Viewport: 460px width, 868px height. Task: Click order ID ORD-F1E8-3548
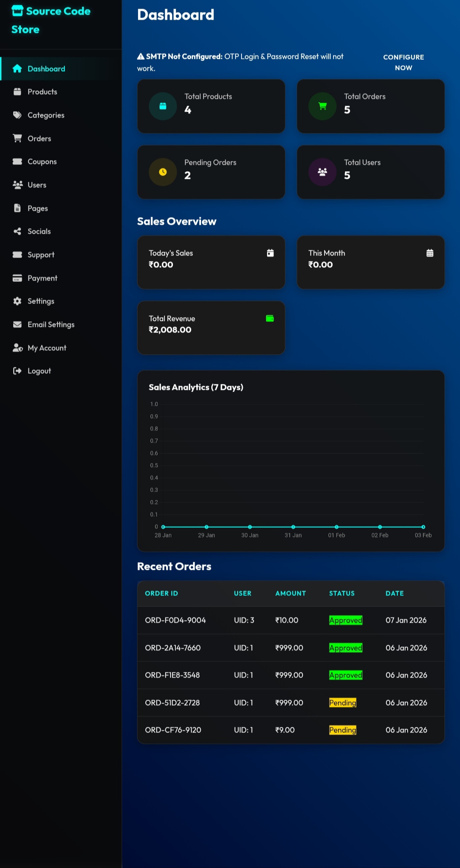172,675
